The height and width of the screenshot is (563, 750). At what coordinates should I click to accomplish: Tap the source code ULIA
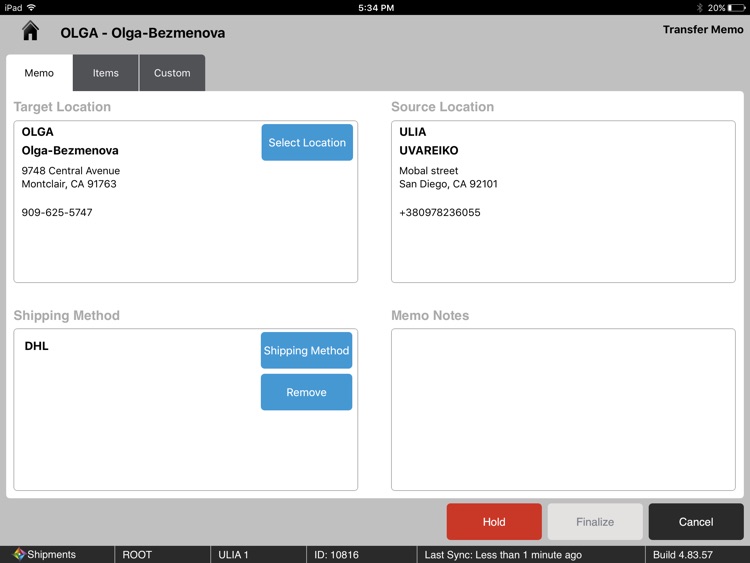[413, 132]
